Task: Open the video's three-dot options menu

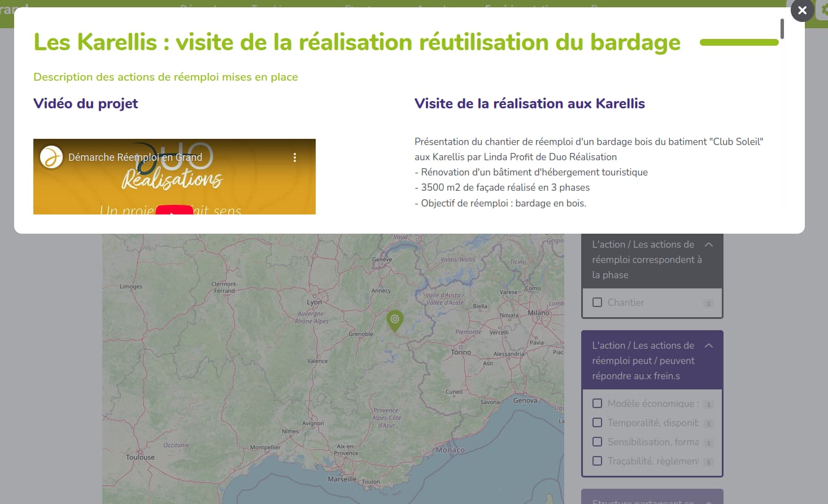Action: click(x=294, y=157)
